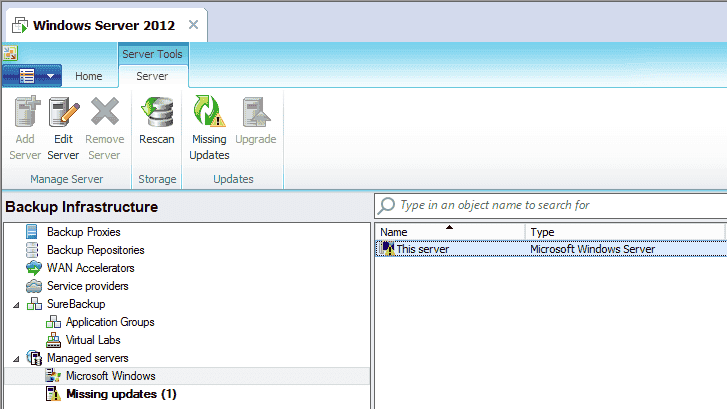Click the Remove Server icon
The image size is (727, 409).
(x=104, y=112)
